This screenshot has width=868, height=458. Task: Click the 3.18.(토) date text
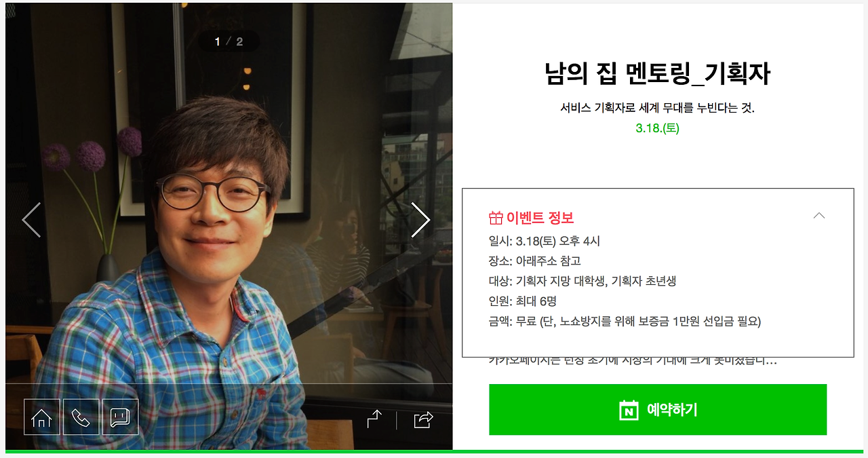coord(658,128)
